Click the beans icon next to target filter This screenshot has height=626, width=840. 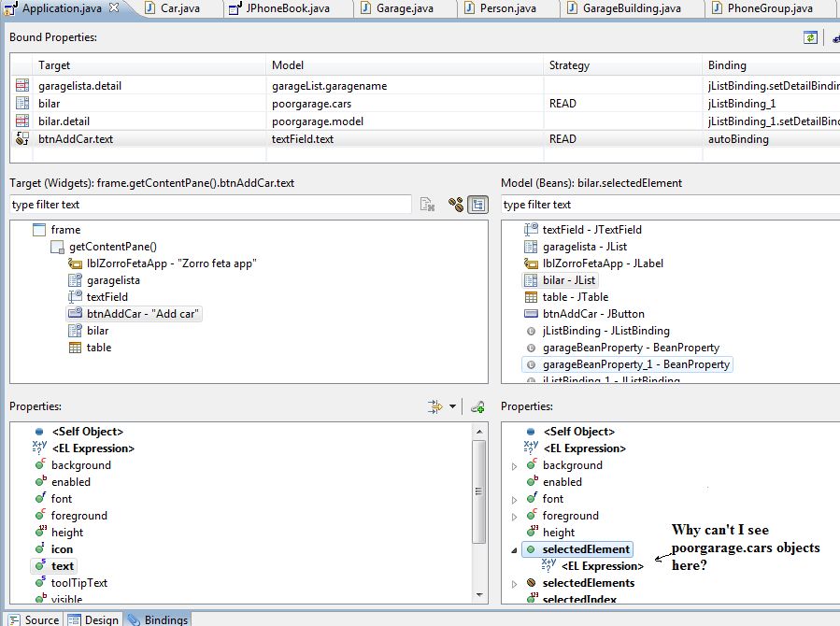tap(456, 204)
